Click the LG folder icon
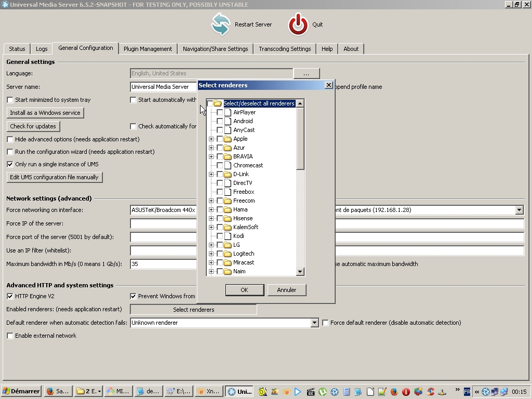 click(228, 245)
